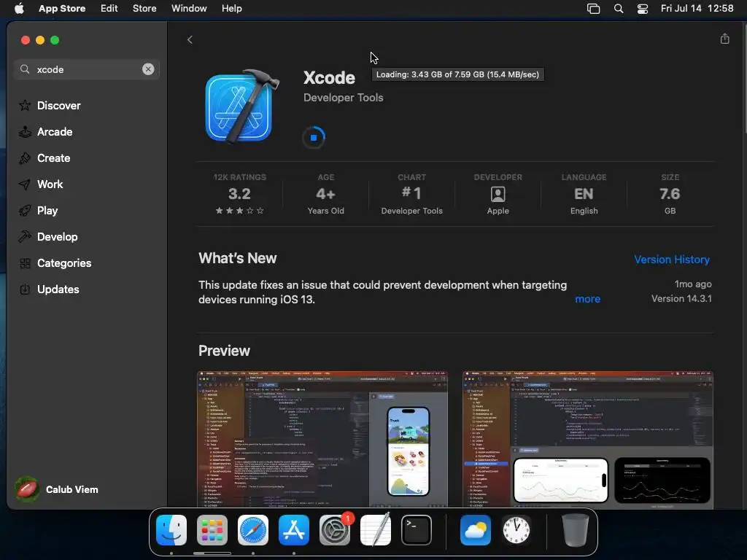Image resolution: width=747 pixels, height=560 pixels.
Task: Click the Version 14.3.1 text
Action: (681, 298)
